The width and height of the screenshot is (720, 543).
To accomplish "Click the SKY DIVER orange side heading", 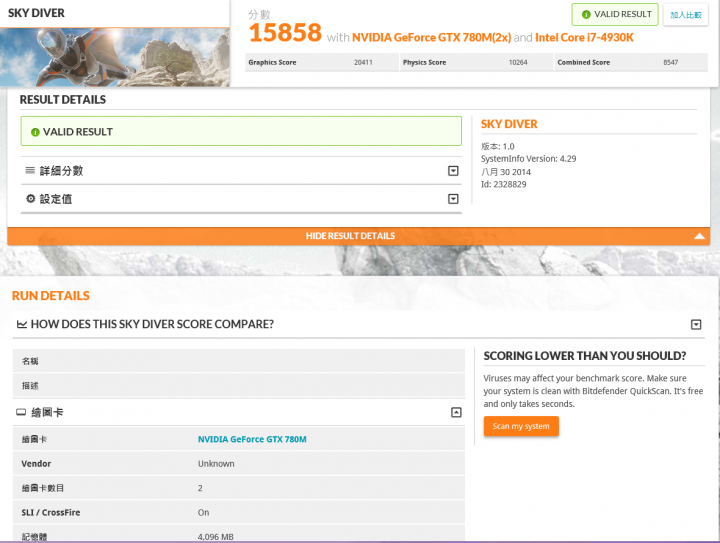I will point(509,124).
